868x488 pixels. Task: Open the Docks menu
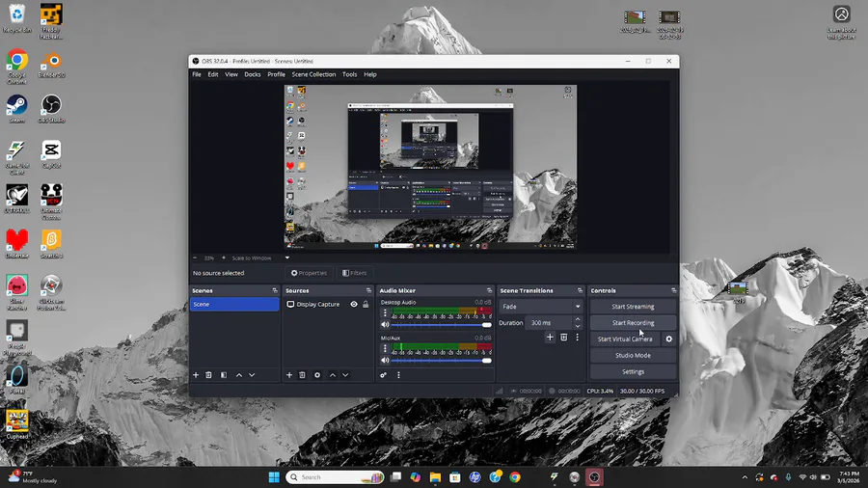click(253, 74)
